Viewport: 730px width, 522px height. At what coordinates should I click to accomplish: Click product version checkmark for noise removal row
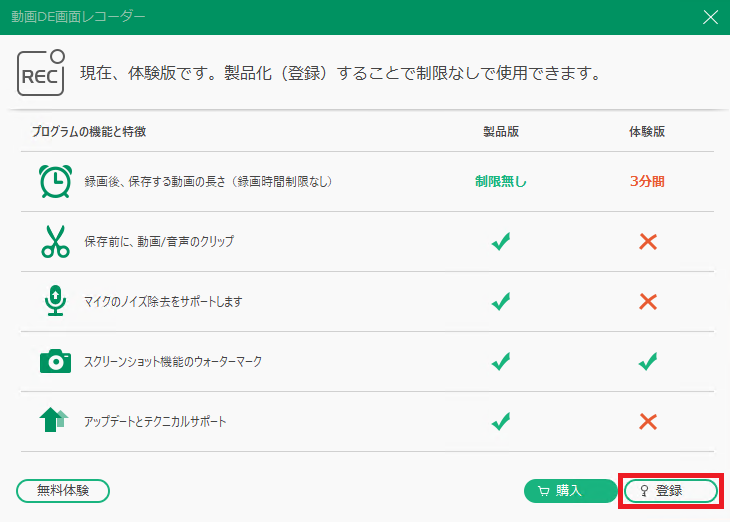501,301
